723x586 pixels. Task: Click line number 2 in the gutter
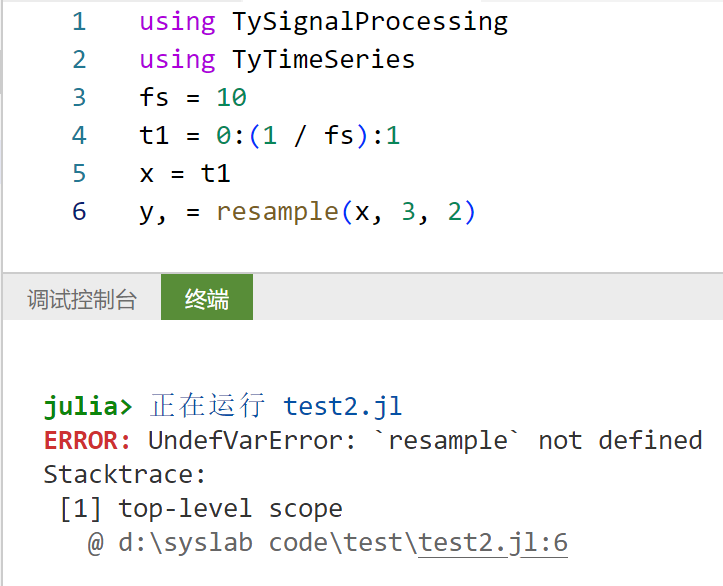pos(79,59)
